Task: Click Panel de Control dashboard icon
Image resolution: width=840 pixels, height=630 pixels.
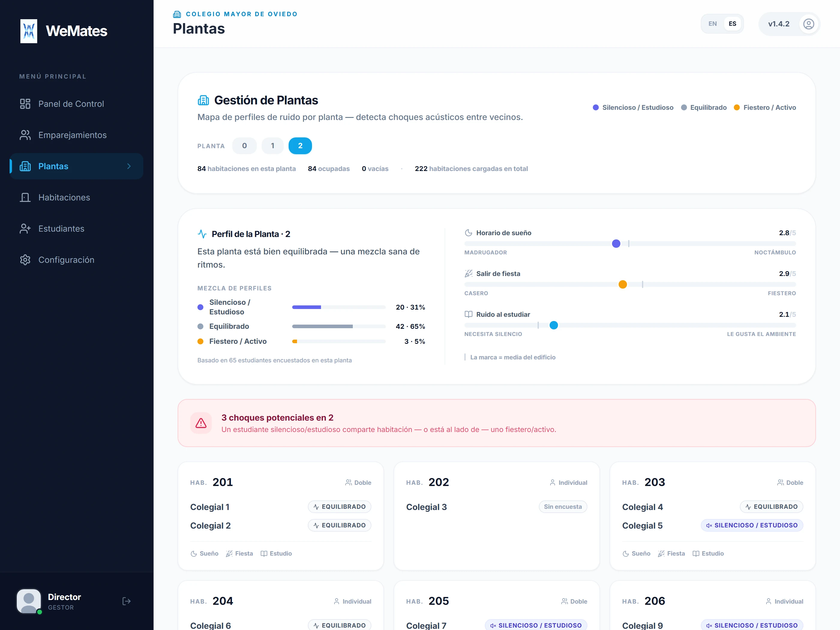Action: (x=25, y=104)
